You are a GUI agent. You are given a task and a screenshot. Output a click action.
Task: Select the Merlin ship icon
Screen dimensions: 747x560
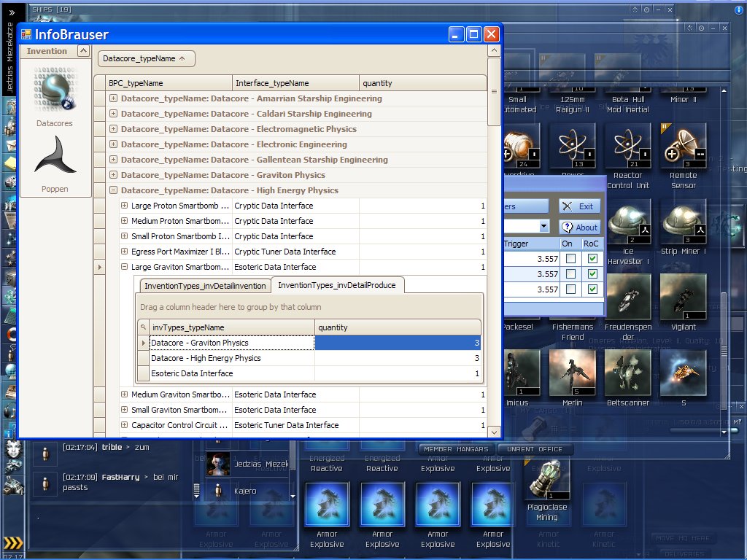[572, 373]
